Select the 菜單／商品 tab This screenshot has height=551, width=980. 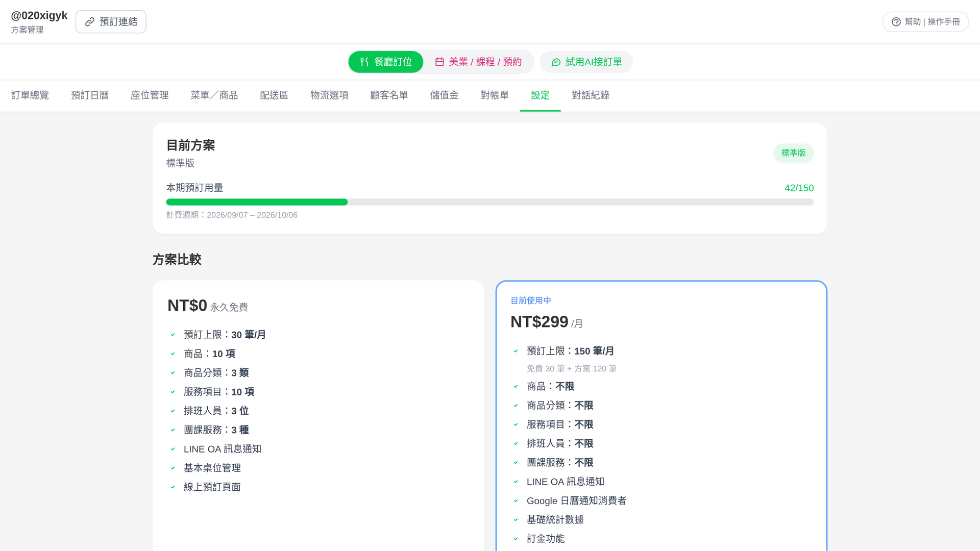point(214,95)
